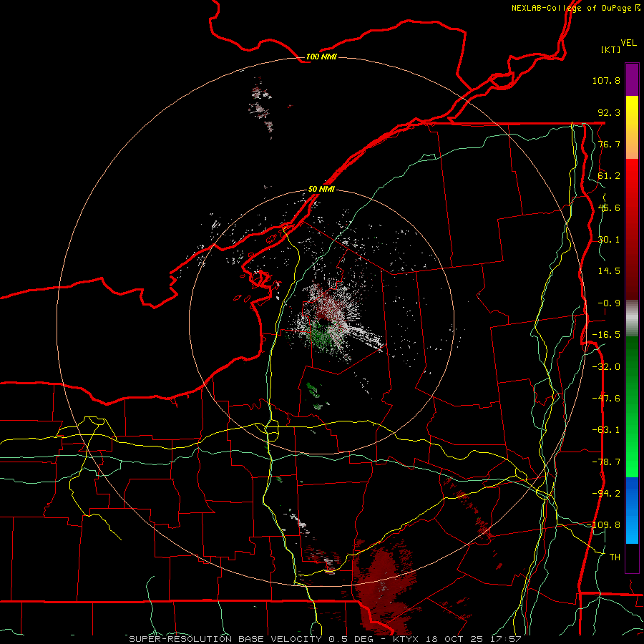Viewport: 644px width, 644px height.
Task: Click the 61.2 value on velocity scale
Action: (x=609, y=176)
